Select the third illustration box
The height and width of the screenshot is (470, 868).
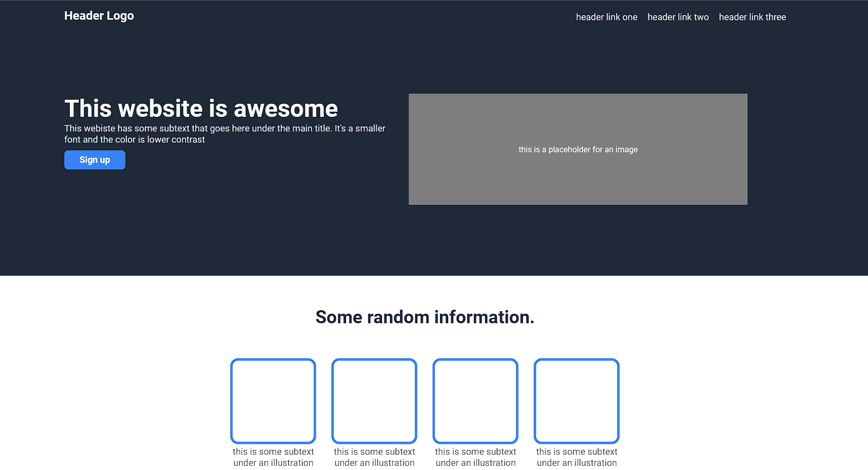pos(475,401)
